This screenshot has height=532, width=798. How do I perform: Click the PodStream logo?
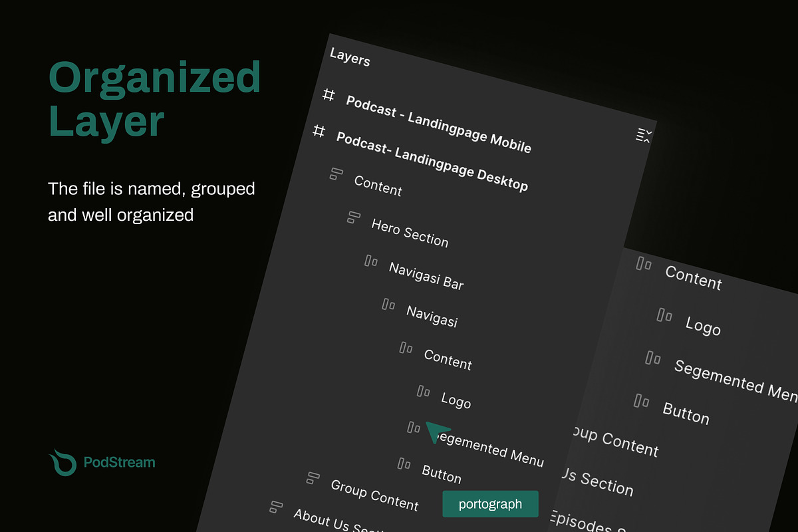(102, 462)
